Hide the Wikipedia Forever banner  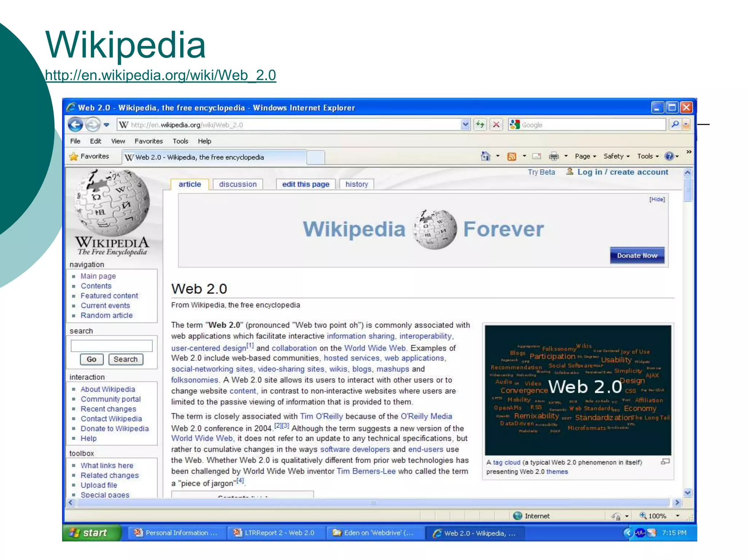pyautogui.click(x=657, y=199)
